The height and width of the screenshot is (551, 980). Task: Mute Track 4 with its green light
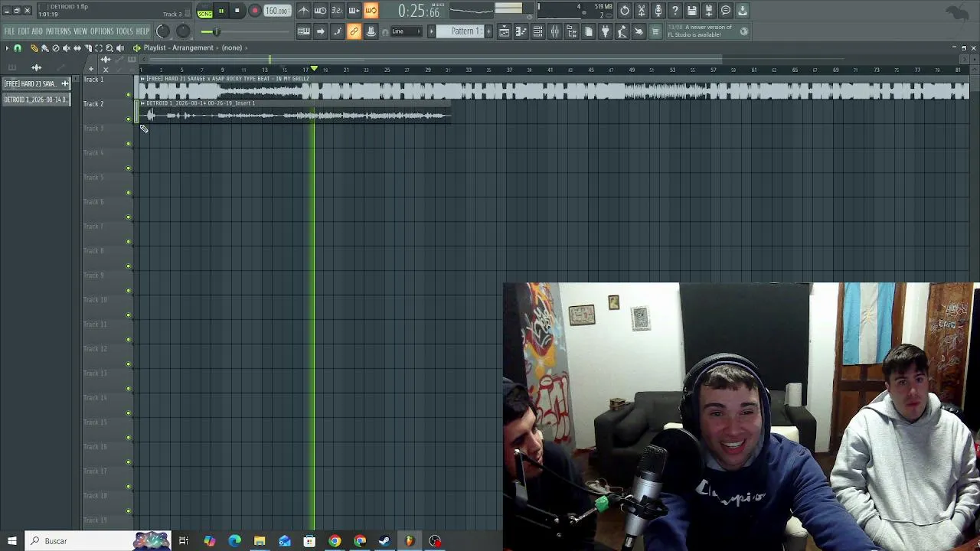tap(129, 168)
